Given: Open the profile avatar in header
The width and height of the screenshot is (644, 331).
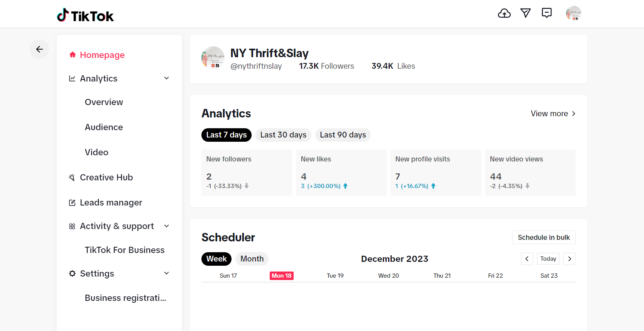Looking at the screenshot, I should [573, 13].
